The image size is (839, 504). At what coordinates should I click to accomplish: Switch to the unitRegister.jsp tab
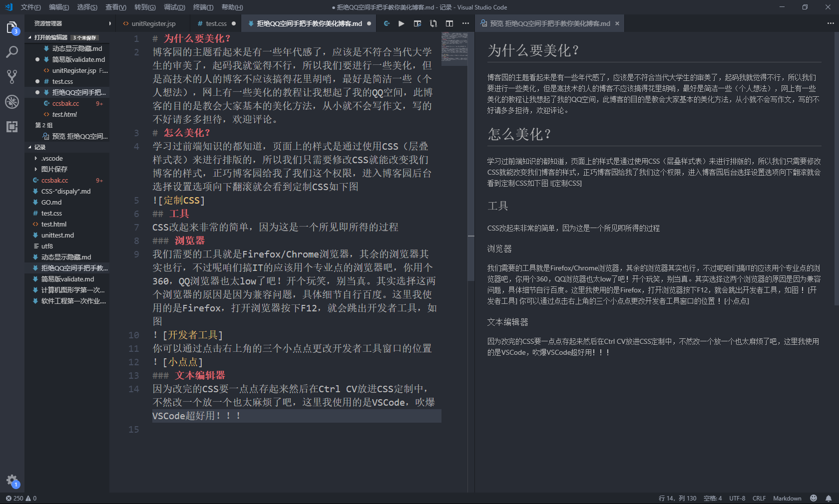click(x=153, y=23)
